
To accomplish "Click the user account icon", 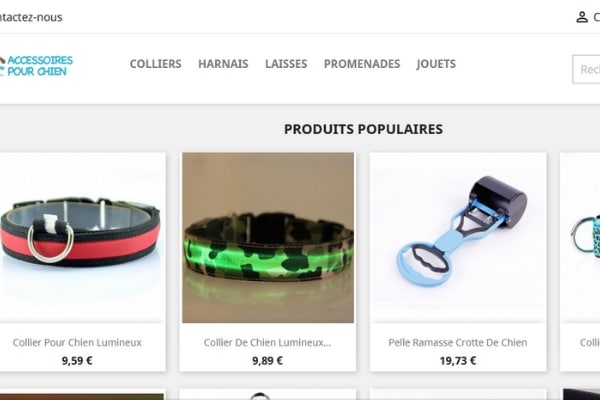I will tap(582, 17).
